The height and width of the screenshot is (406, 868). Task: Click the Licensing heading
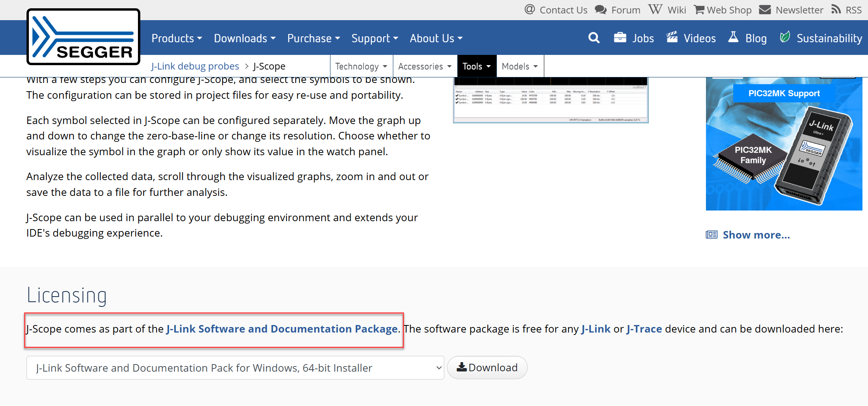[67, 296]
